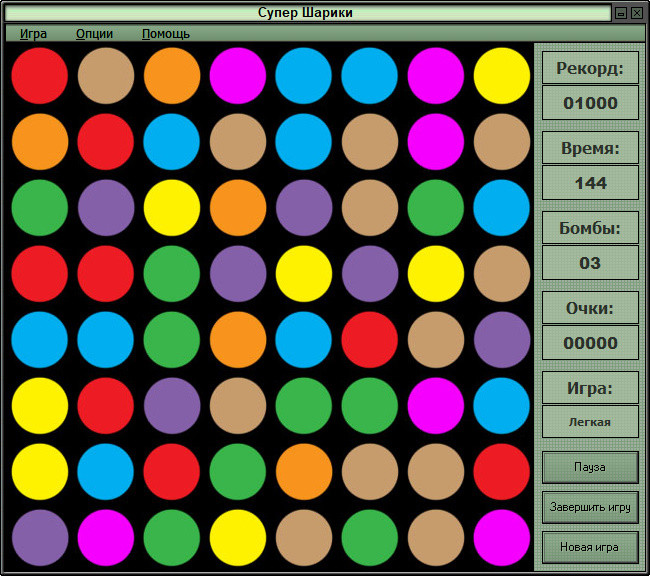
Task: Click the Бомбы: label
Action: [590, 228]
